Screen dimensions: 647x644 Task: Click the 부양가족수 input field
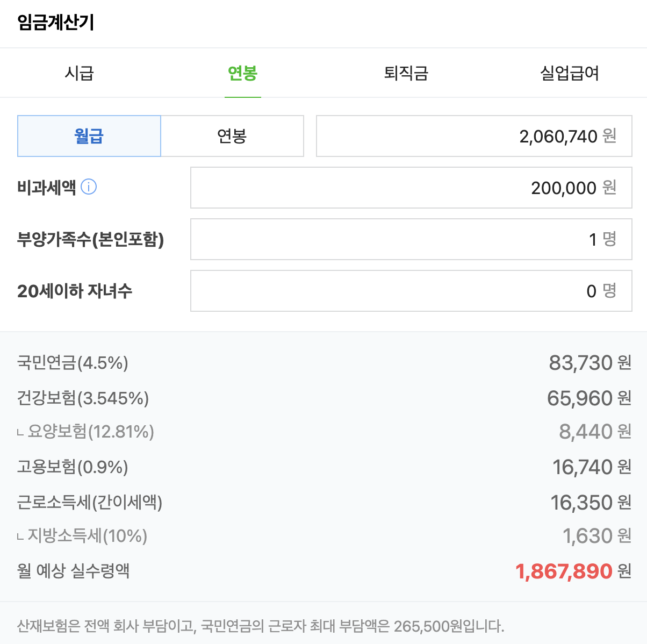coord(411,239)
